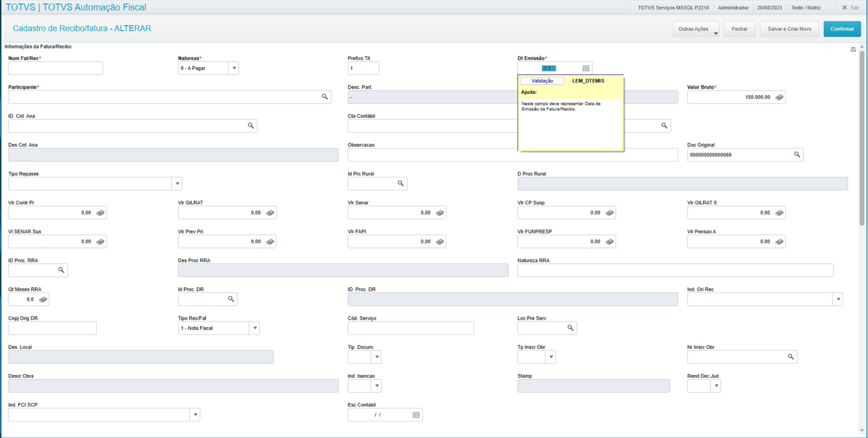Open calculator for Valor Bruto
This screenshot has height=438, width=868.
(x=780, y=97)
